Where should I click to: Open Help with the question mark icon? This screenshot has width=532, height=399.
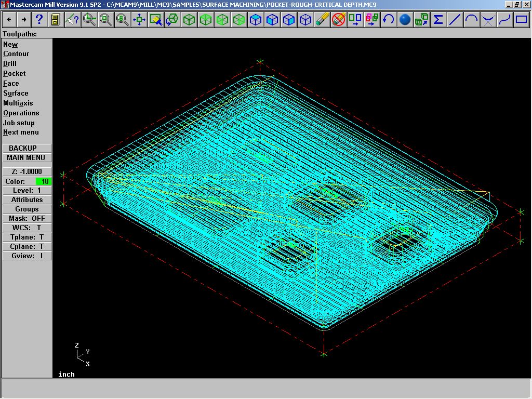(x=39, y=19)
